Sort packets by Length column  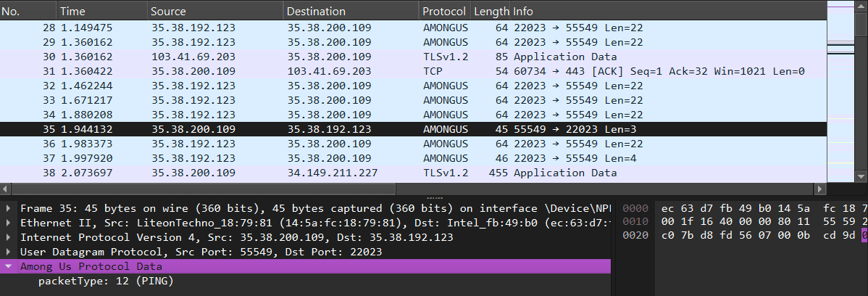(x=491, y=12)
